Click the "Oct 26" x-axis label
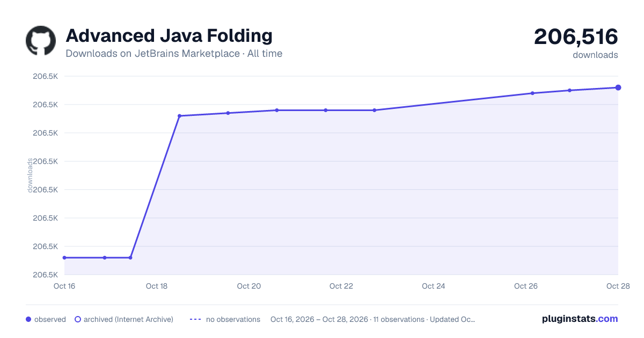This screenshot has width=644, height=338. [526, 286]
